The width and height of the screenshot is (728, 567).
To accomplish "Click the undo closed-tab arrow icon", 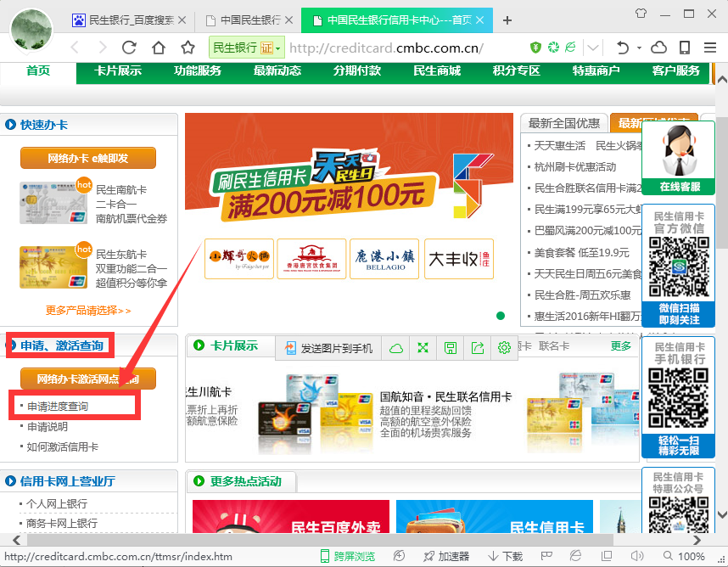I will [x=623, y=48].
